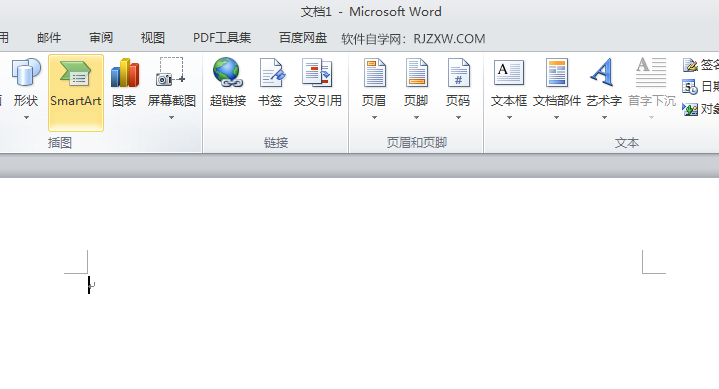Click the Shapes (形状) icon
The image size is (719, 389).
[26, 72]
